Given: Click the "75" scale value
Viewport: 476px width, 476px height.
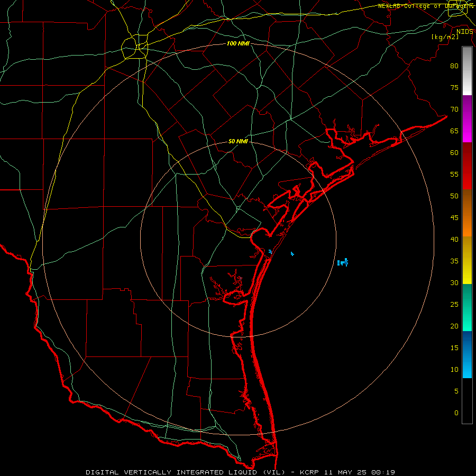Looking at the screenshot, I should 454,87.
